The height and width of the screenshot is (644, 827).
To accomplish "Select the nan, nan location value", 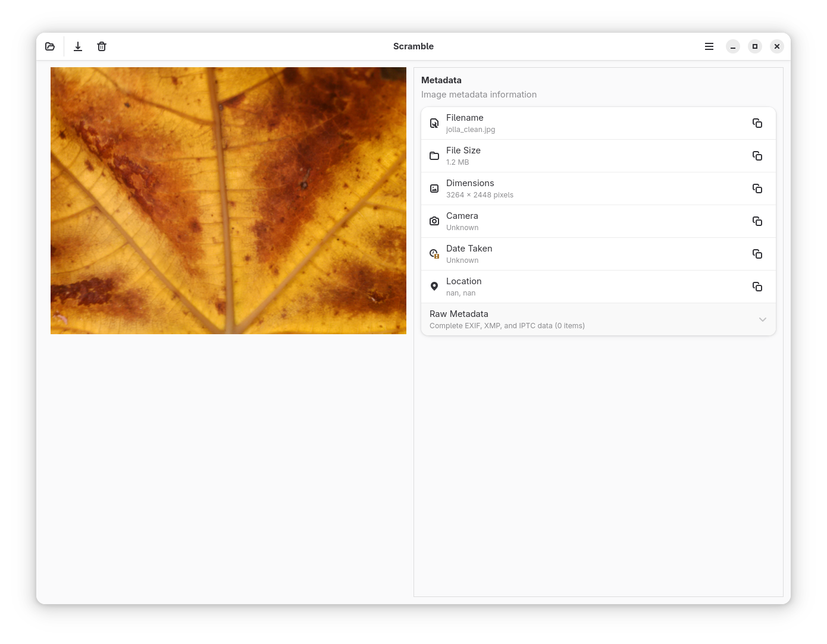I will click(x=461, y=293).
